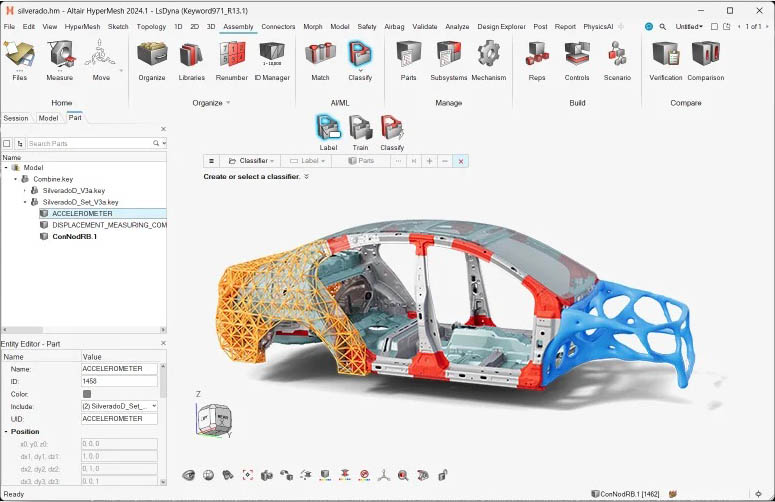Screen dimensions: 775x502
Task: Close the guide bar with red X
Action: [461, 161]
